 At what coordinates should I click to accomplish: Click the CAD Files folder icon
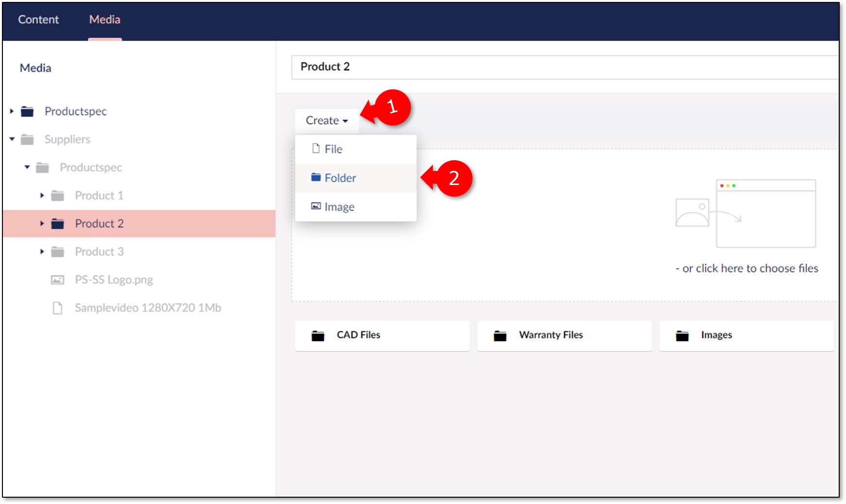tap(318, 336)
